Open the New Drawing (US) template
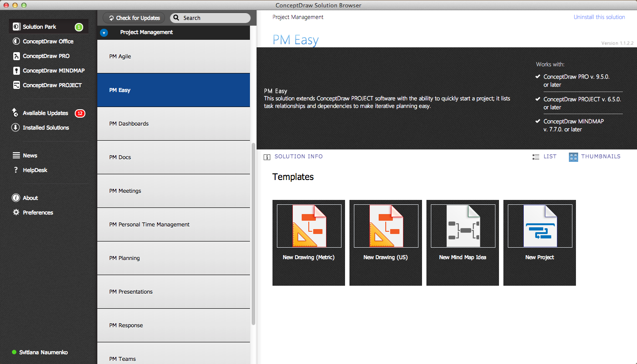This screenshot has width=637, height=364. [386, 243]
